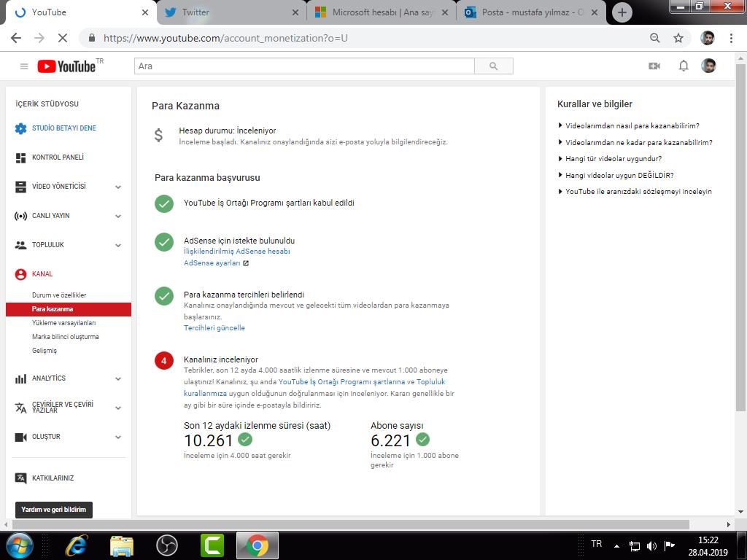Click the Chrome address bar URL
This screenshot has width=747, height=560.
pos(225,38)
